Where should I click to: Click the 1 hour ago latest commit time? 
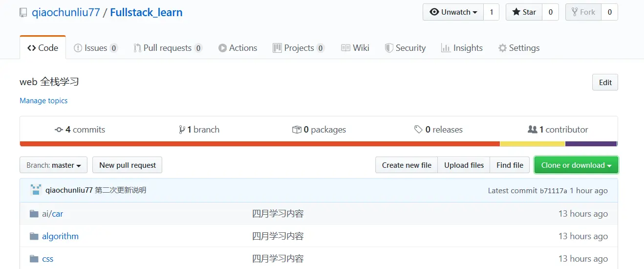589,191
